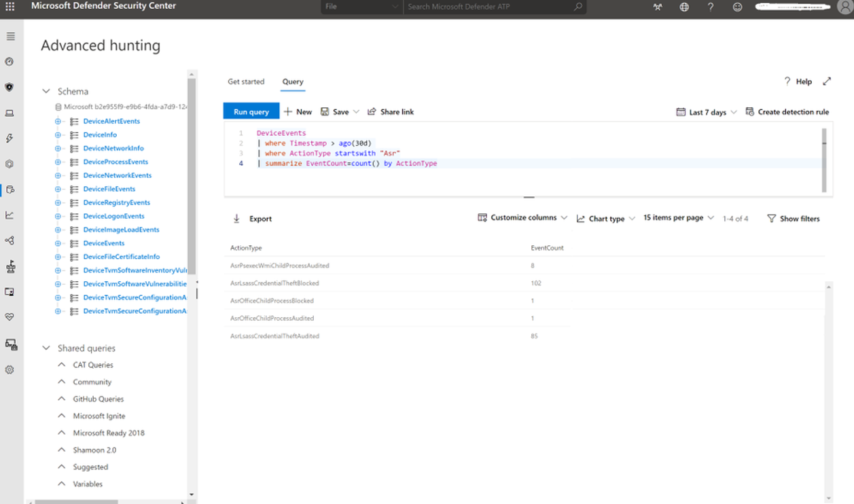
Task: Open the 15 items per page dropdown
Action: (x=679, y=218)
